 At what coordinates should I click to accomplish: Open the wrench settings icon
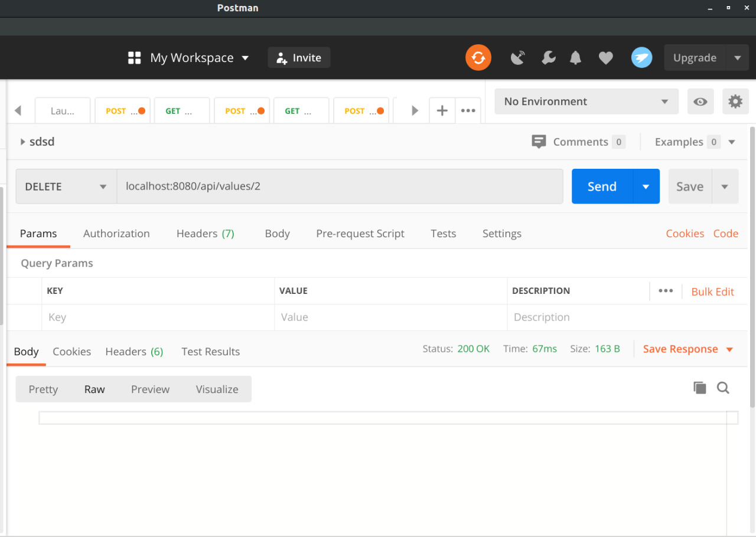[548, 58]
